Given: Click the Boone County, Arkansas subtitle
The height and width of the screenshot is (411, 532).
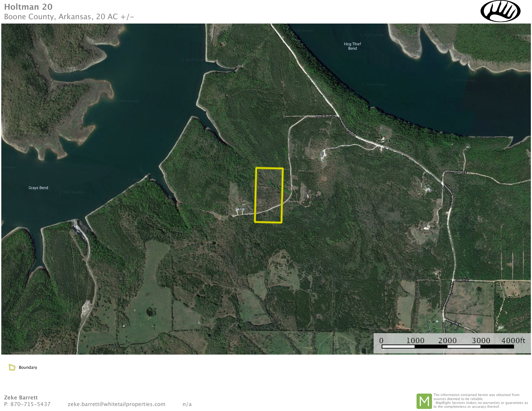Looking at the screenshot, I should click(69, 17).
